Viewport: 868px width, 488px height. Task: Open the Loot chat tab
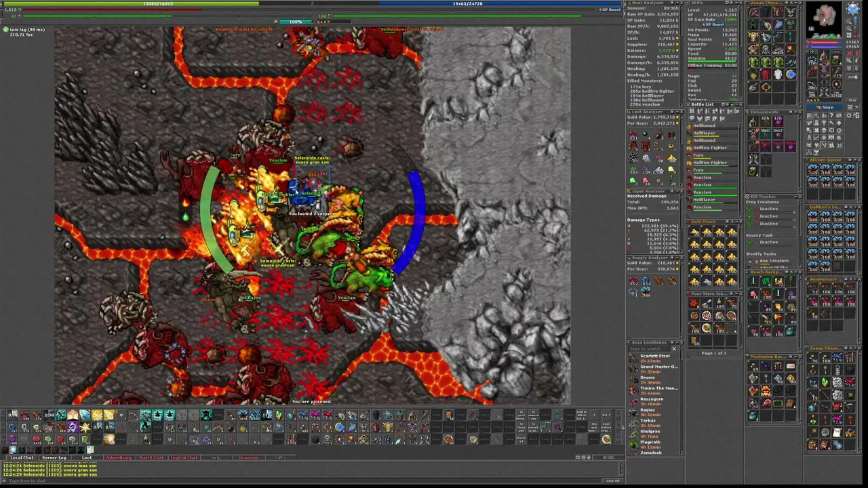point(87,457)
